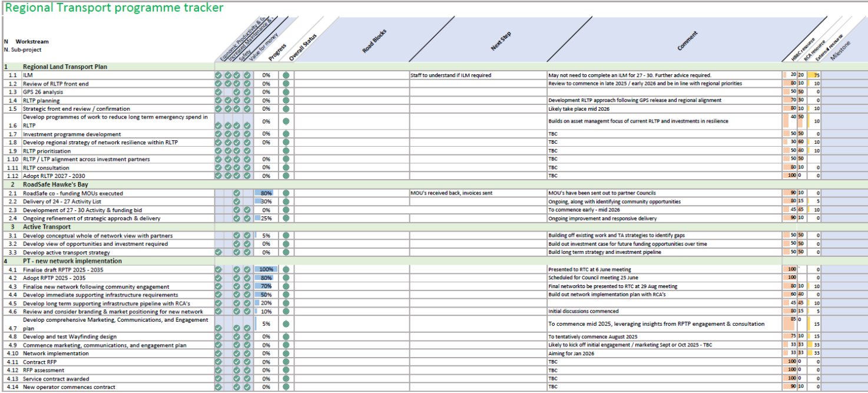Select status dot for Development of 27 - 30 Activity row

coord(286,210)
